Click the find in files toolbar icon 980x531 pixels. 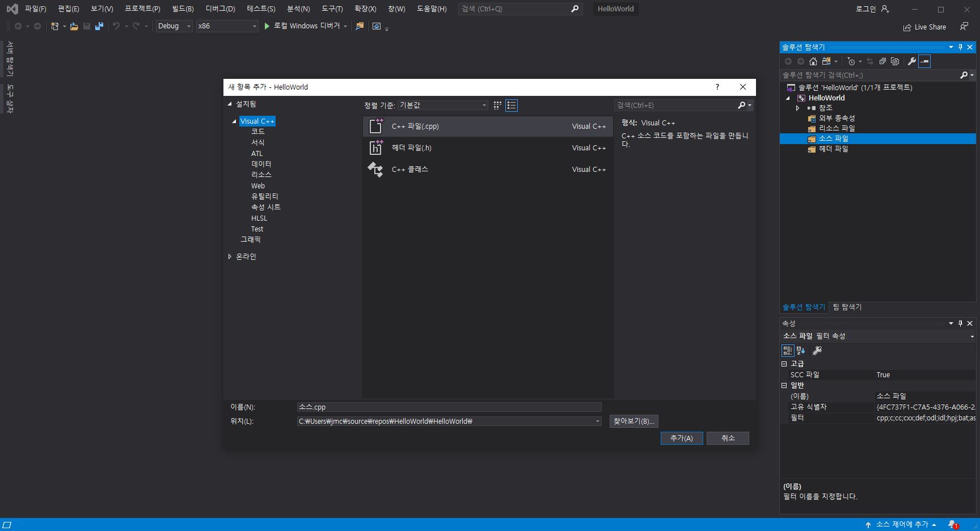click(x=360, y=26)
